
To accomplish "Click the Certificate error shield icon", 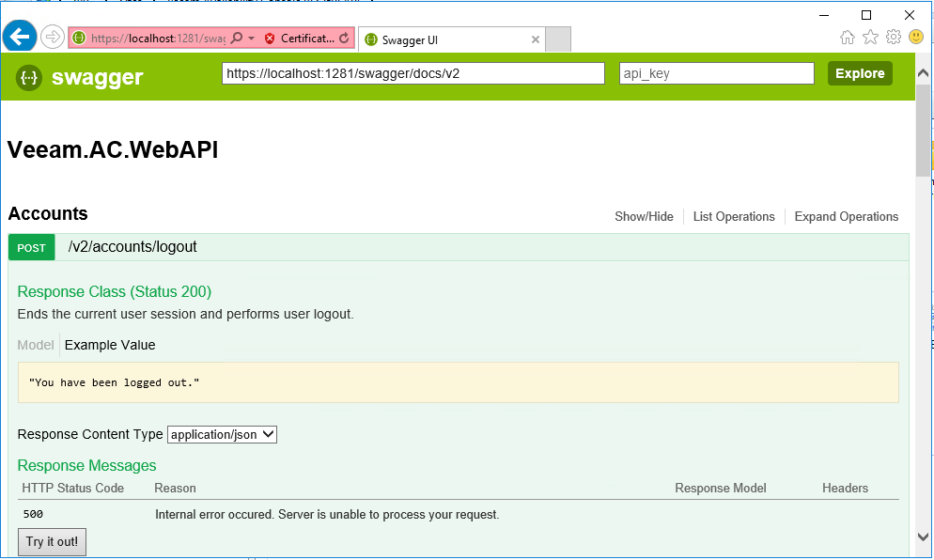I will click(270, 39).
